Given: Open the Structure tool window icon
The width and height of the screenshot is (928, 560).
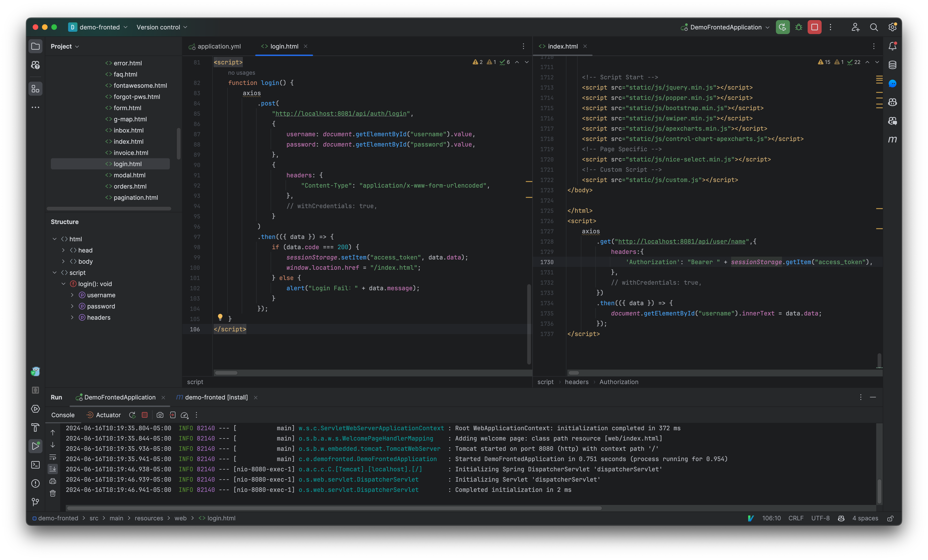Looking at the screenshot, I should pyautogui.click(x=35, y=89).
